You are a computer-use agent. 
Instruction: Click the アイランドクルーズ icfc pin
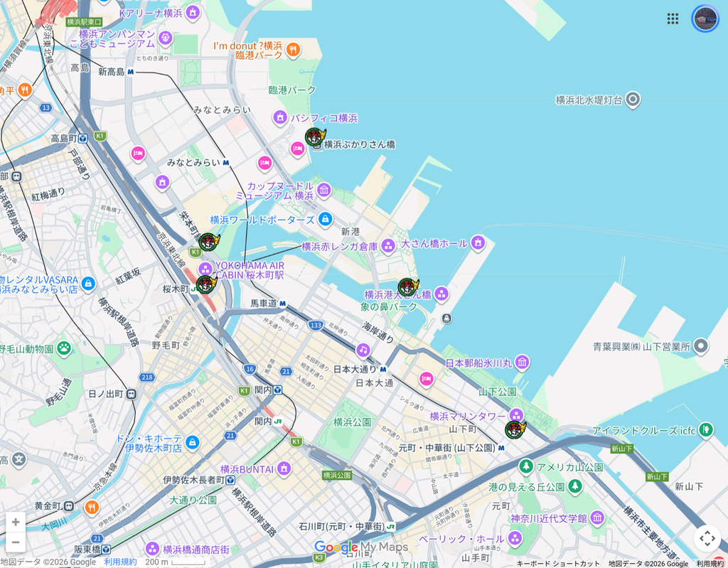coord(706,429)
